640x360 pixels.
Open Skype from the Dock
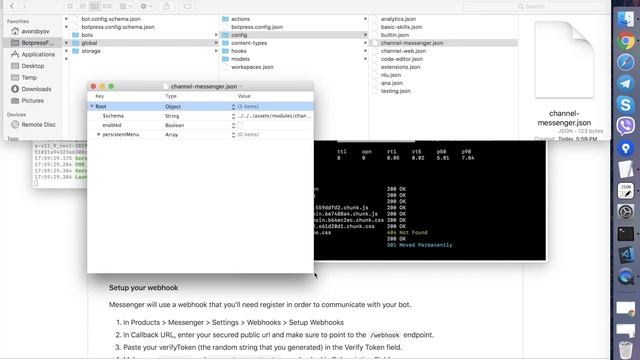tap(625, 104)
